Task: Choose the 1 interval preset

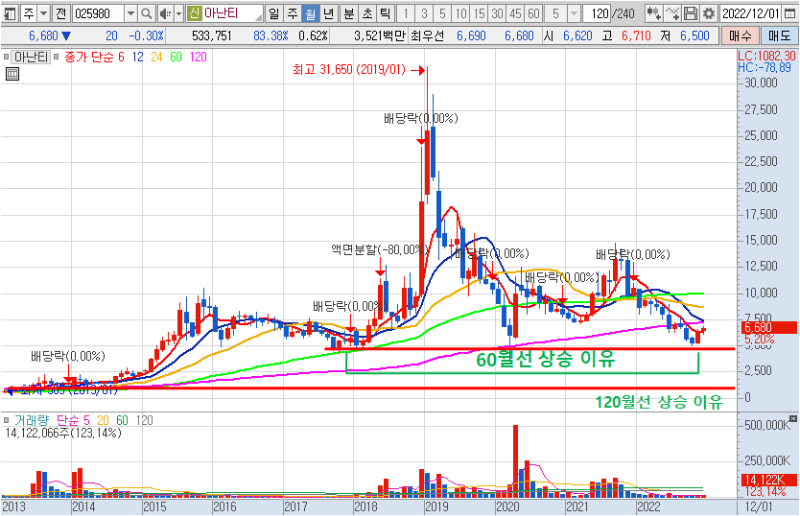Action: click(x=406, y=13)
